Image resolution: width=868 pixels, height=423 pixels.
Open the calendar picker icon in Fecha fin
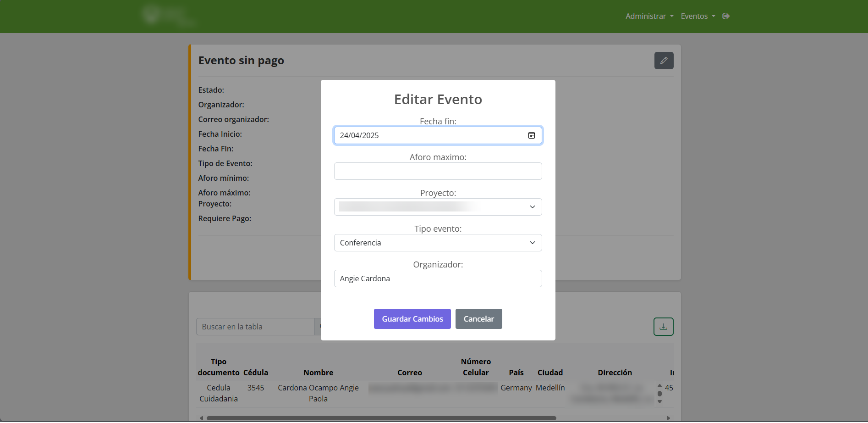[532, 135]
